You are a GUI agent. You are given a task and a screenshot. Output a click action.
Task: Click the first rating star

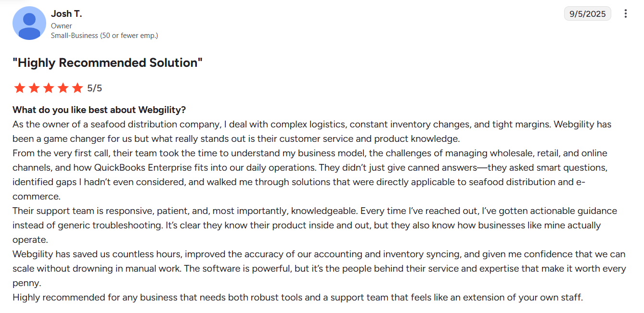[x=19, y=88]
